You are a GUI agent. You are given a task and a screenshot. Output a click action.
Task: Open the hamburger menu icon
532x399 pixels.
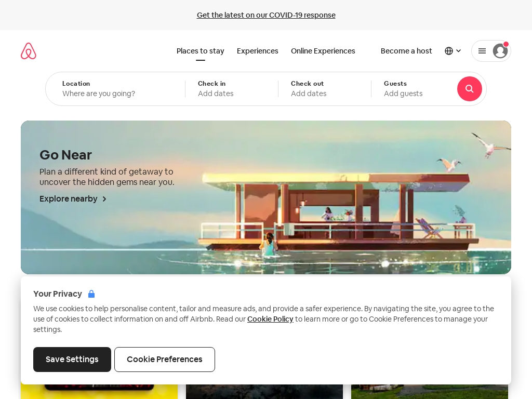pyautogui.click(x=482, y=51)
